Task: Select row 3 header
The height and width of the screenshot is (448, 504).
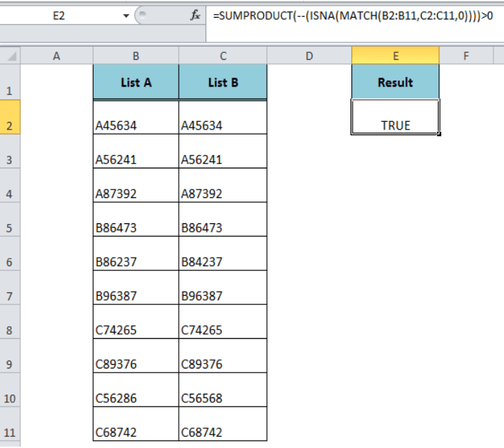Action: (10, 151)
